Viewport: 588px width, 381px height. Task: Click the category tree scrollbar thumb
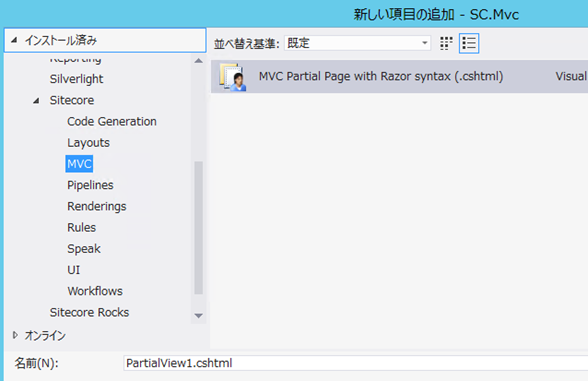tap(199, 228)
